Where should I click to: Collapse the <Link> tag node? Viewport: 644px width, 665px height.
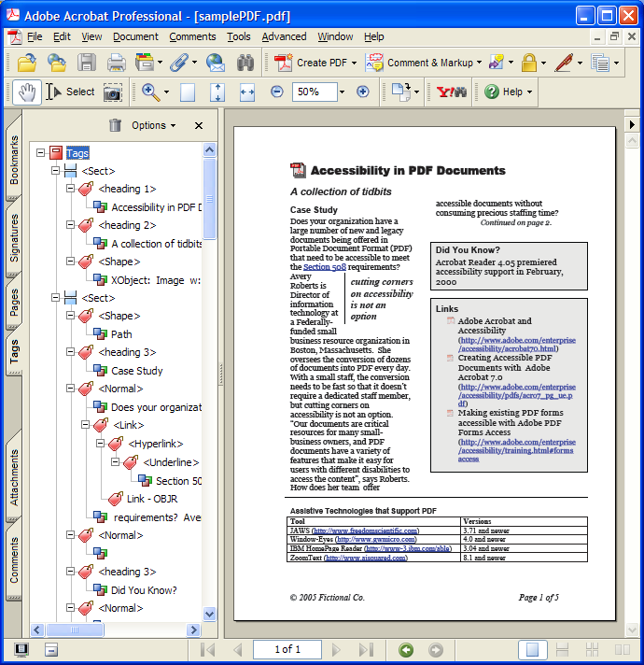point(85,425)
